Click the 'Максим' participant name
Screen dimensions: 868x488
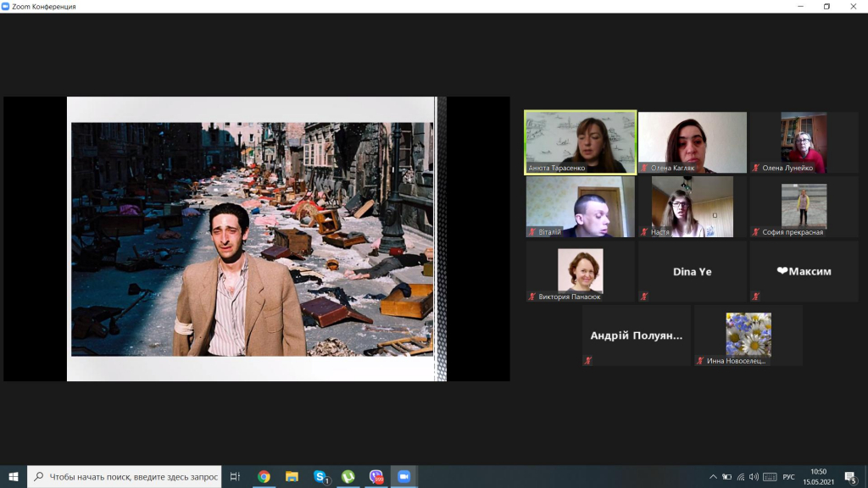(x=804, y=271)
